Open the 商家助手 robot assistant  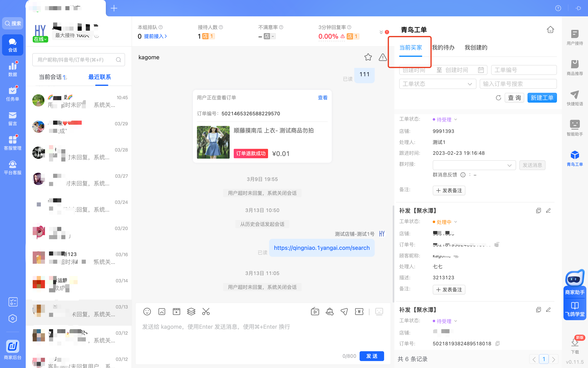click(575, 282)
